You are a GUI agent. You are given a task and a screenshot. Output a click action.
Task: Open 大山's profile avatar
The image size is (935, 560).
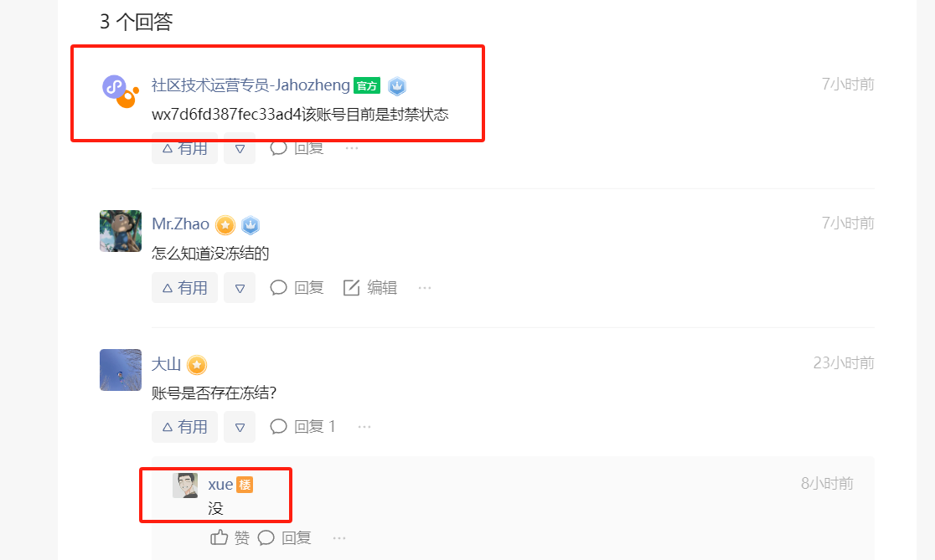[x=121, y=370]
